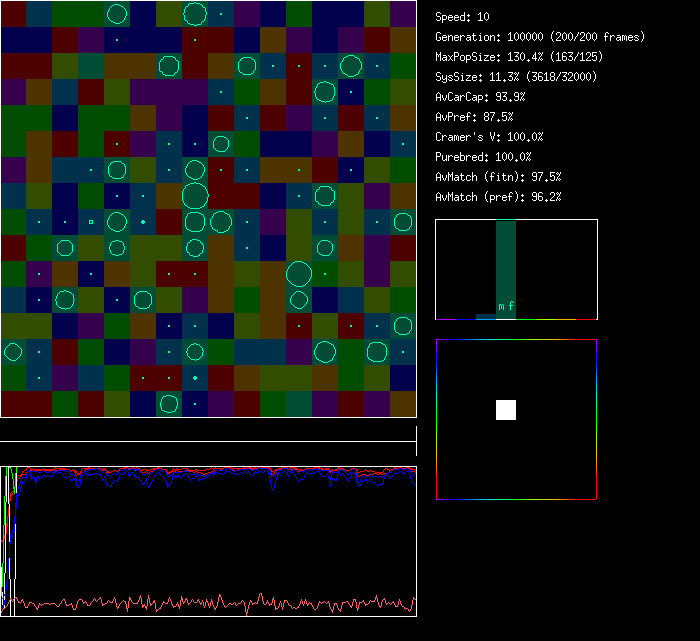The width and height of the screenshot is (700, 641).
Task: Select the circle in the grid's bottom row
Action: coord(169,403)
